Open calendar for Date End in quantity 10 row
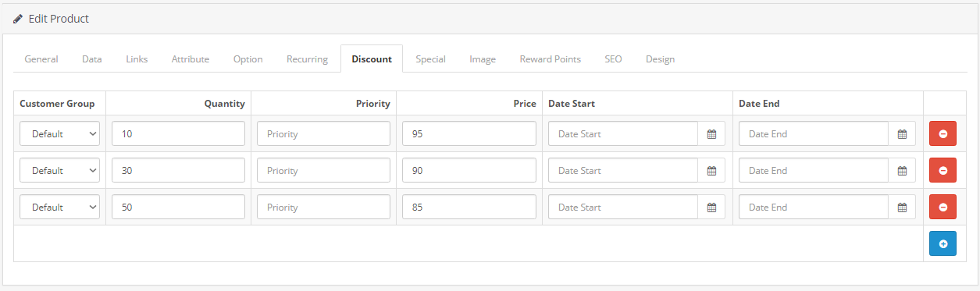980x291 pixels. 902,133
